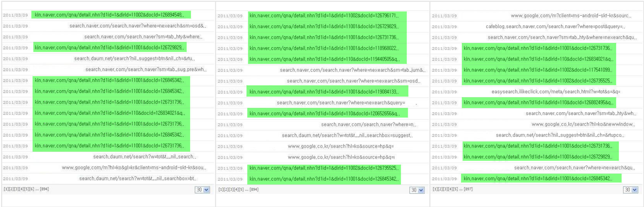This screenshot has width=644, height=207.
Task: Select right panel row ending where=nexearch&qu
Action: point(575,168)
